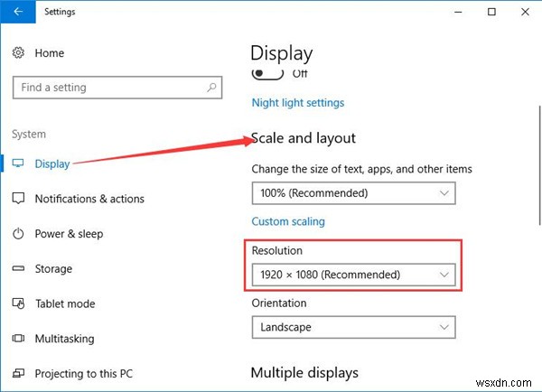Image resolution: width=542 pixels, height=392 pixels.
Task: Maximize the Settings window
Action: 491,13
